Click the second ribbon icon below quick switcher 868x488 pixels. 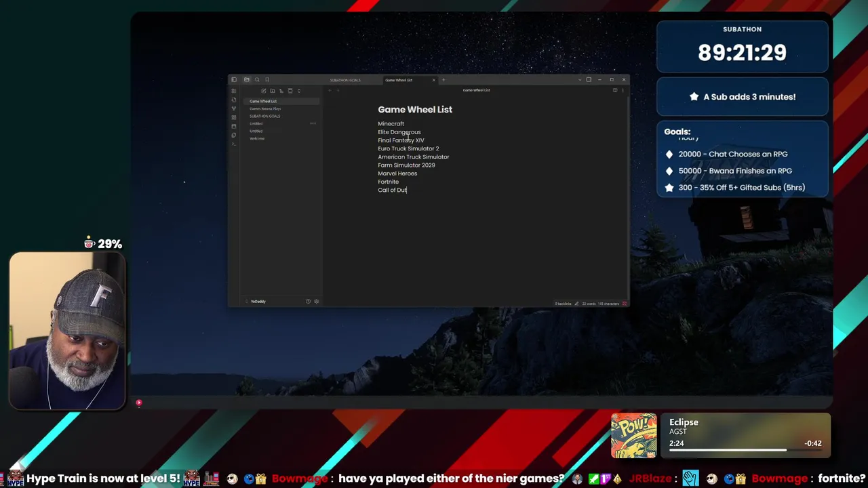point(234,100)
